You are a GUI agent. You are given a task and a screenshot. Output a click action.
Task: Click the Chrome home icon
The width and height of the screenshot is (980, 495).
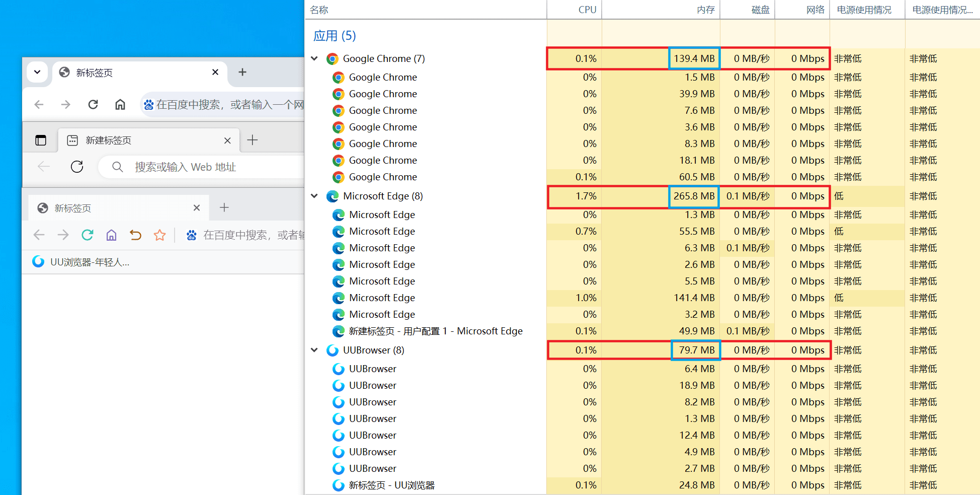tap(120, 104)
